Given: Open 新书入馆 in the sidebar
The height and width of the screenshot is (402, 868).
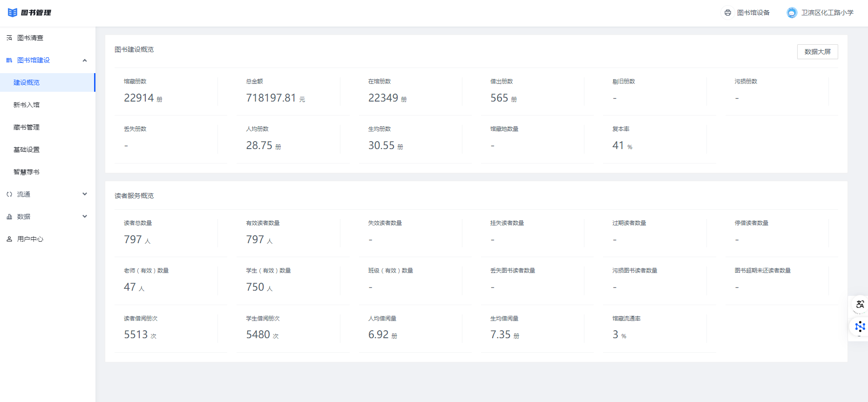Looking at the screenshot, I should point(27,105).
